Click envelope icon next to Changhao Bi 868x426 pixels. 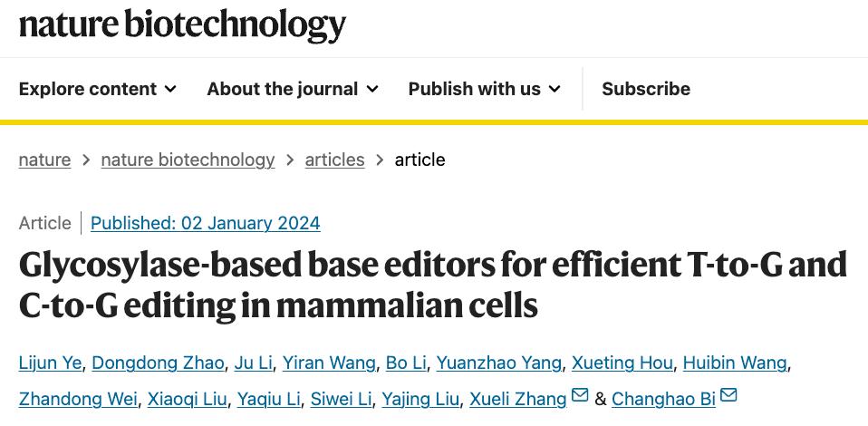(x=728, y=395)
